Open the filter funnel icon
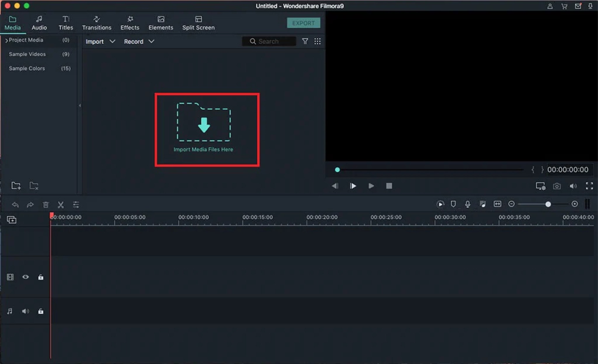This screenshot has width=598, height=364. coord(305,41)
